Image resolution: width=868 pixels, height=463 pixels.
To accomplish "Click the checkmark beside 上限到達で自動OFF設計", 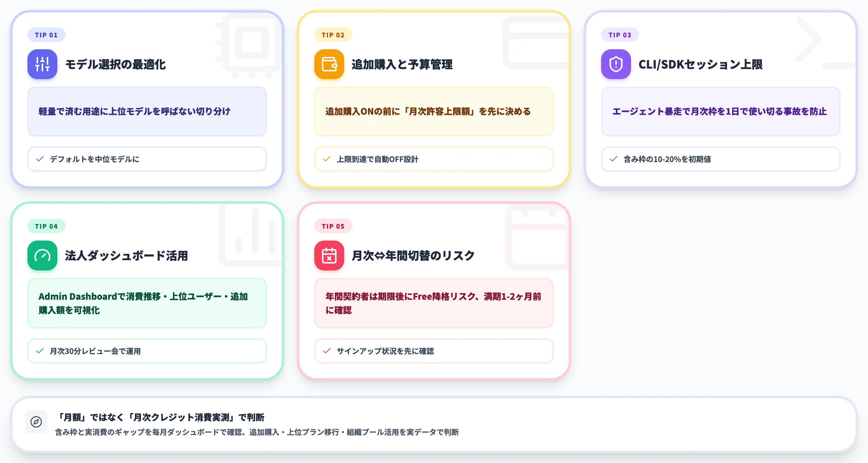I will [x=326, y=159].
